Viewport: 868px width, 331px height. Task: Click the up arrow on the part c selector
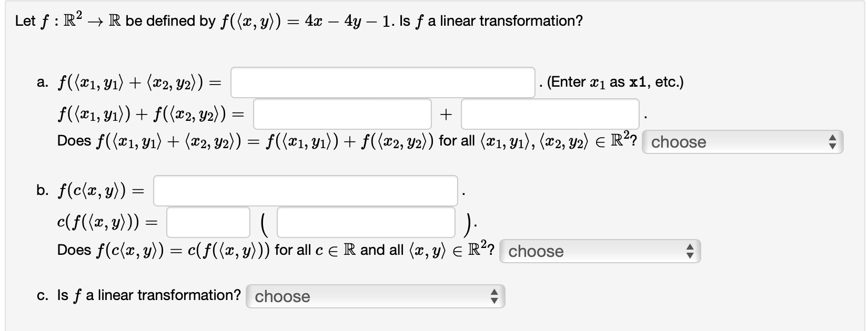tap(493, 293)
